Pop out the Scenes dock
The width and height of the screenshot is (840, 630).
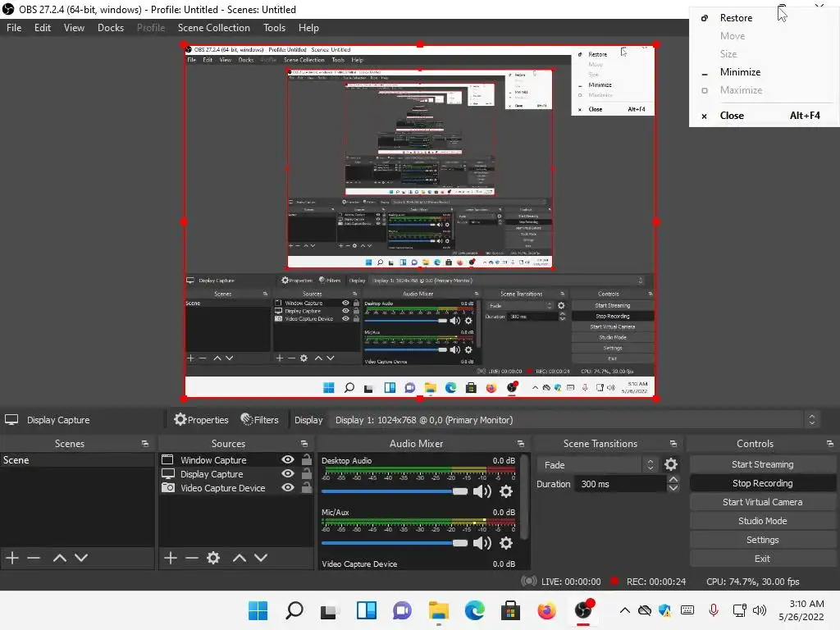pos(144,444)
